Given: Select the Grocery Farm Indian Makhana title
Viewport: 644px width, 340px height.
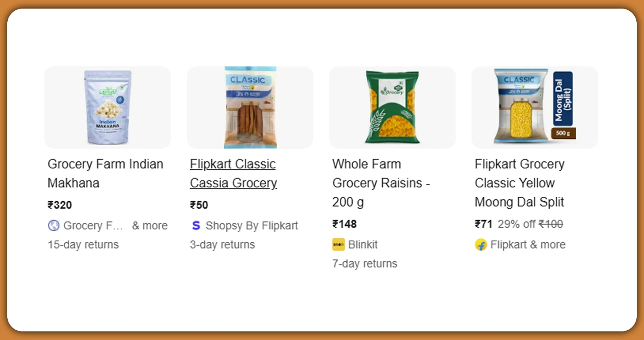Looking at the screenshot, I should [x=105, y=173].
